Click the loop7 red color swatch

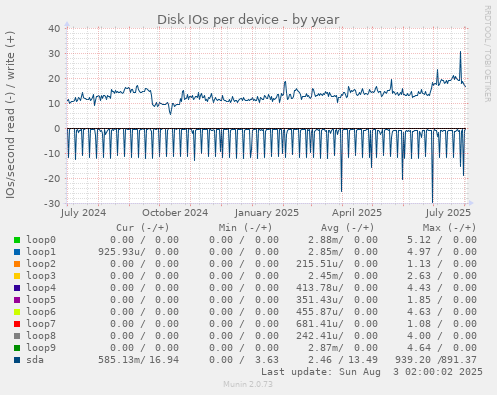click(x=17, y=324)
